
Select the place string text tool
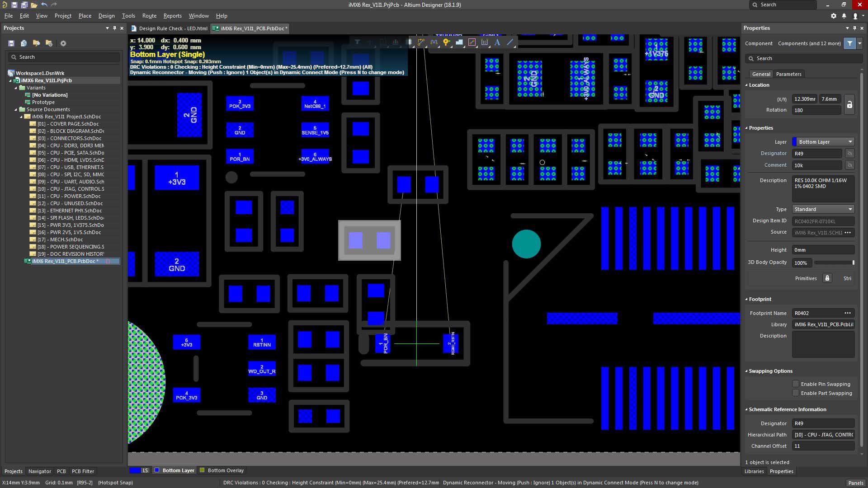[497, 42]
